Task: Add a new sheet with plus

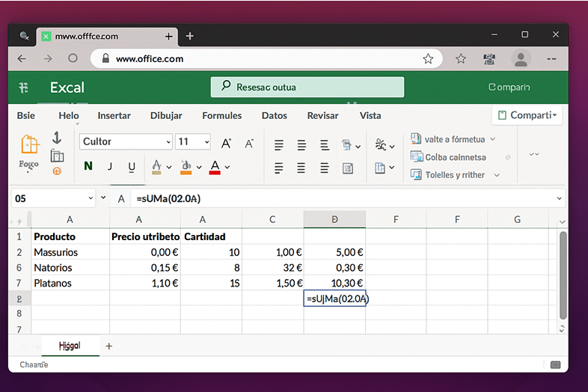Action: click(x=108, y=346)
